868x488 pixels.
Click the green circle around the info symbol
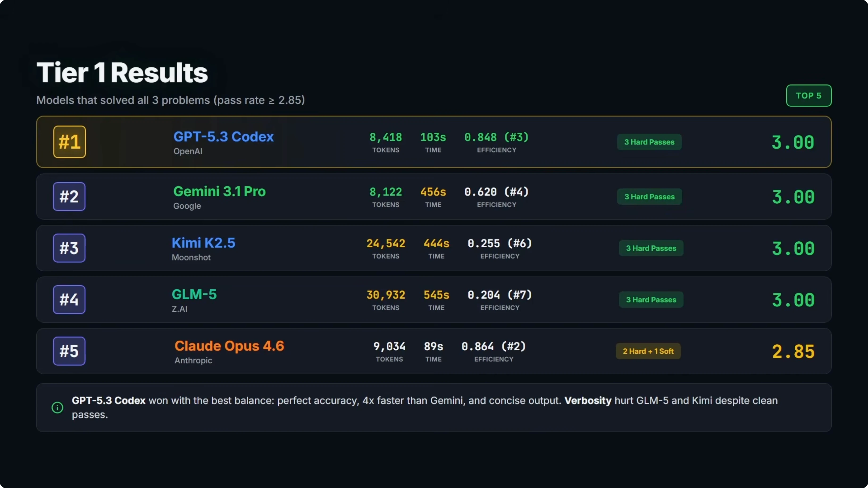pyautogui.click(x=57, y=408)
